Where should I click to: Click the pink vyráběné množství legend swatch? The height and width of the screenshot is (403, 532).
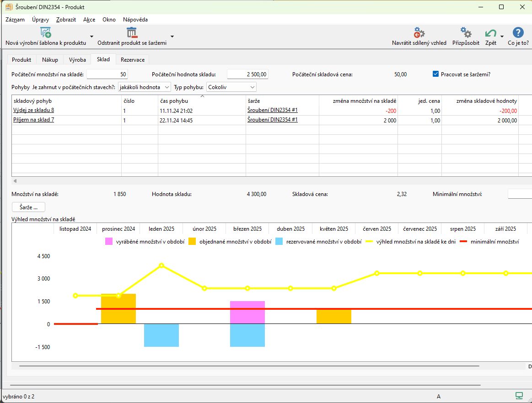tap(109, 242)
